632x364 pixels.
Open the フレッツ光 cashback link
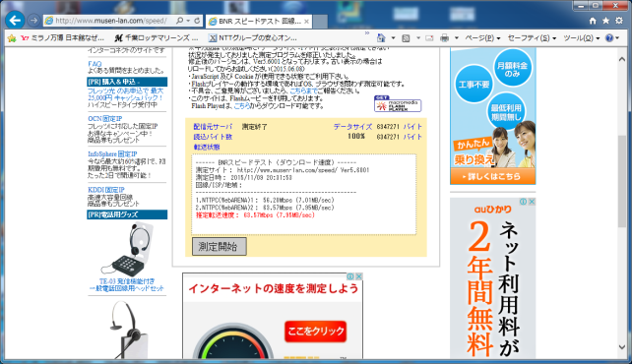click(125, 94)
